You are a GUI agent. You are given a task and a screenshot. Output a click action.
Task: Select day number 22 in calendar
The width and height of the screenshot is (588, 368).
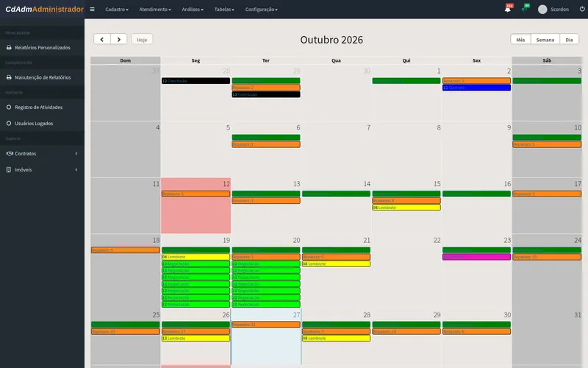(437, 241)
